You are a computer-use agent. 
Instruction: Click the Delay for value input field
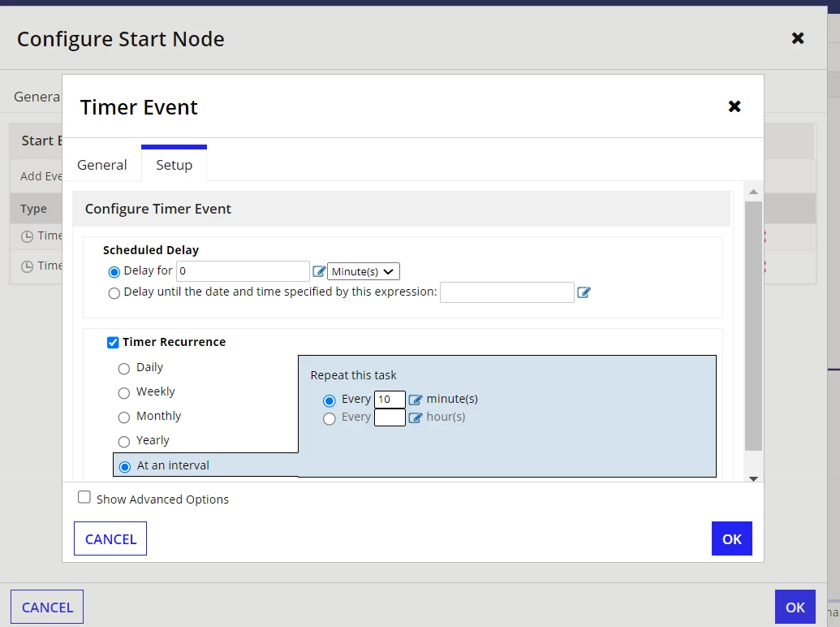tap(243, 271)
